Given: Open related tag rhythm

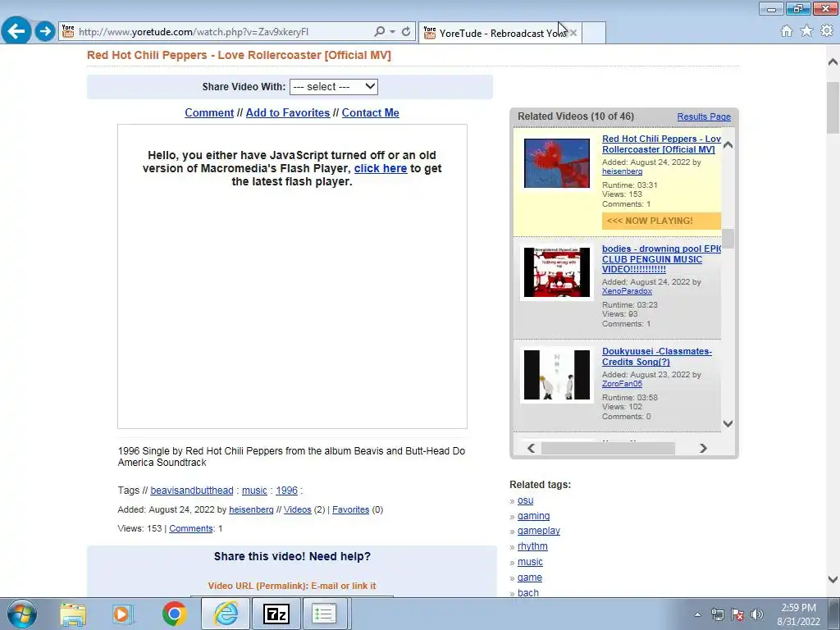Looking at the screenshot, I should point(532,546).
